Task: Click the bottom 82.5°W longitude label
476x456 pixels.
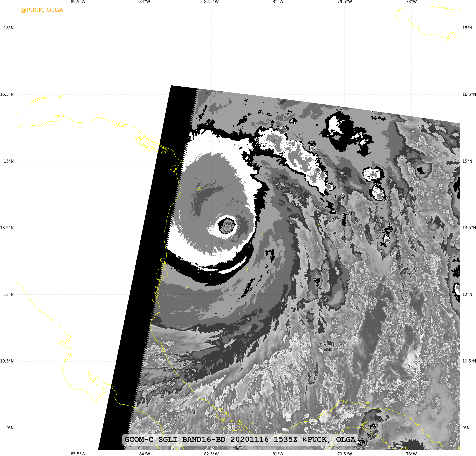Action: [x=211, y=453]
